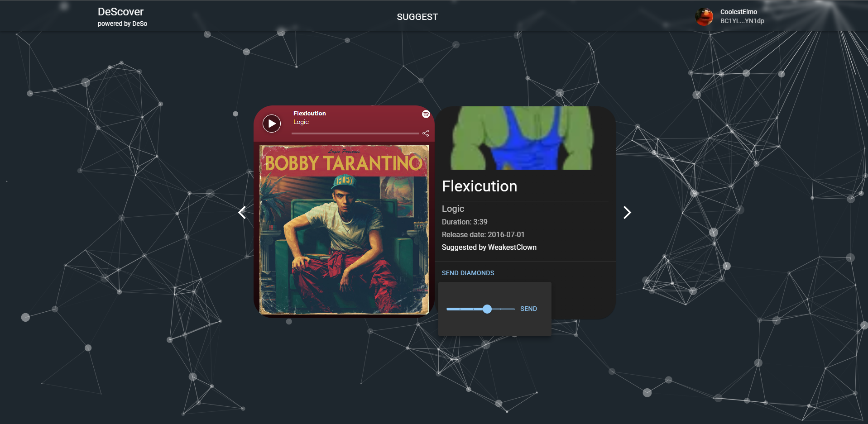
Task: Go to the previous song with left arrow
Action: 242,212
